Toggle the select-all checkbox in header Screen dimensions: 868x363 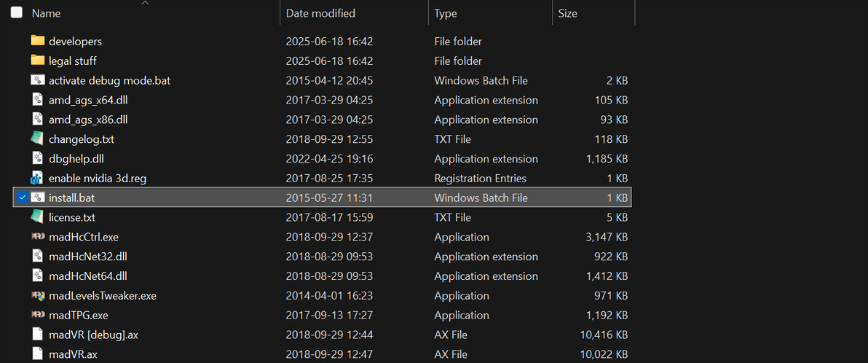(x=17, y=12)
